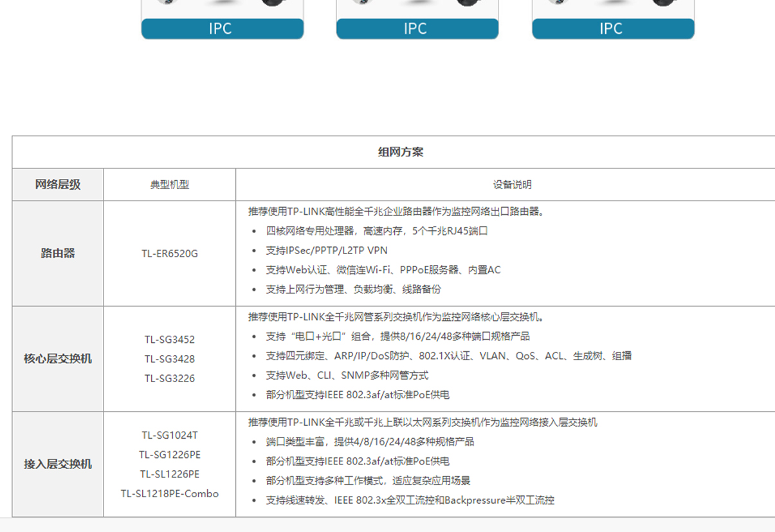The image size is (775, 532).
Task: Click model TL-SG1226PE
Action: (170, 455)
